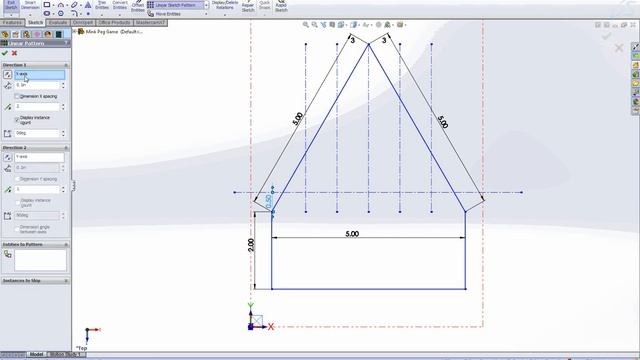Select the Arc sketch tool

pyautogui.click(x=61, y=5)
